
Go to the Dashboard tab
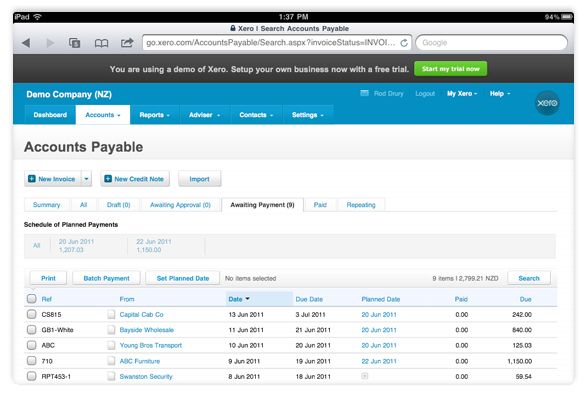tap(50, 115)
